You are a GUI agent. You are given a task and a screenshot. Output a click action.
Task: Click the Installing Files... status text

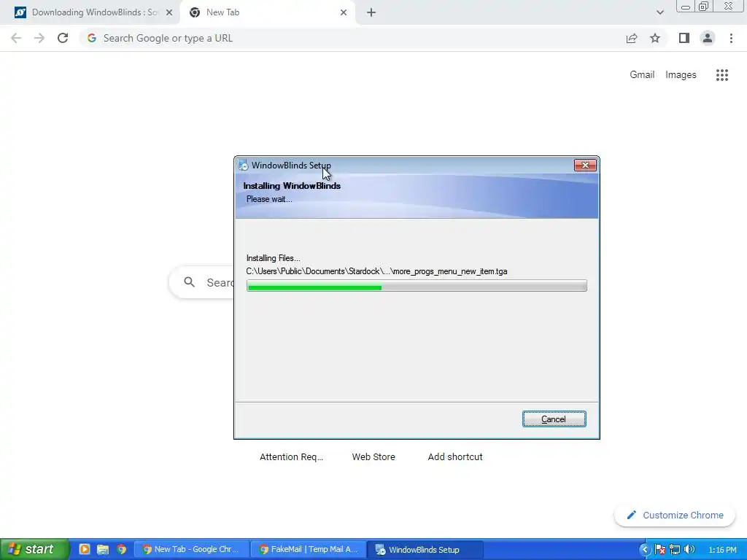(x=273, y=258)
